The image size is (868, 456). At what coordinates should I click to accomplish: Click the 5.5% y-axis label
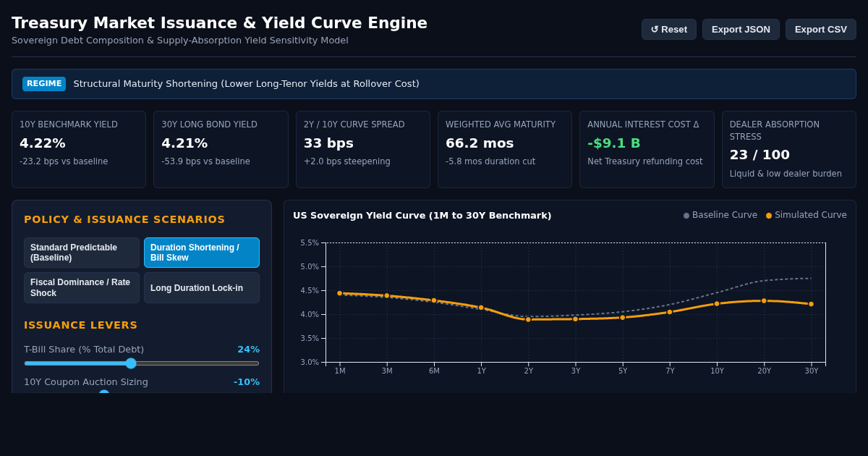click(x=310, y=243)
